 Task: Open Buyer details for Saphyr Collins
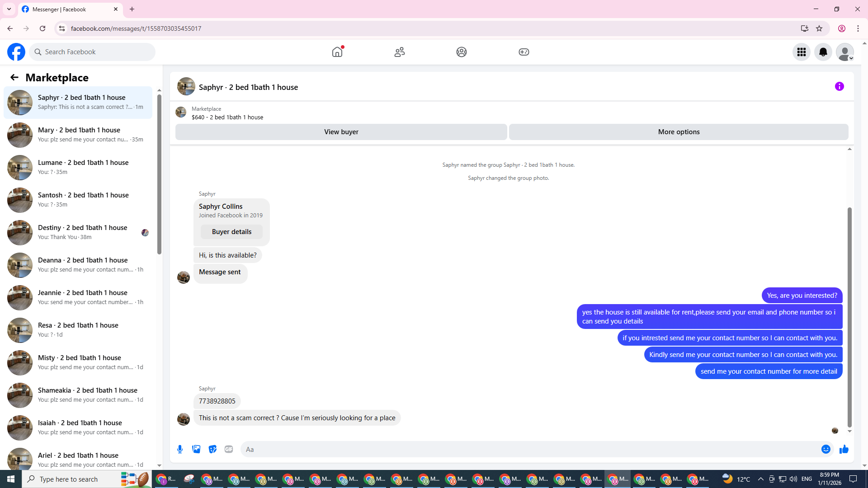[231, 232]
